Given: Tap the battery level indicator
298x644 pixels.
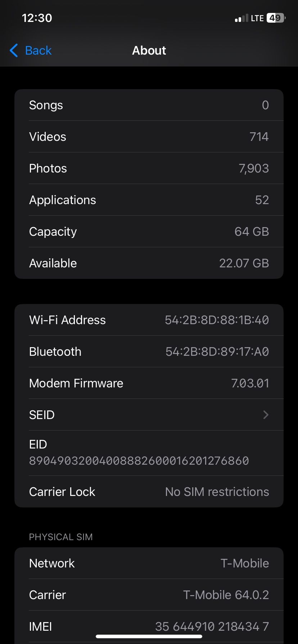Looking at the screenshot, I should click(275, 18).
